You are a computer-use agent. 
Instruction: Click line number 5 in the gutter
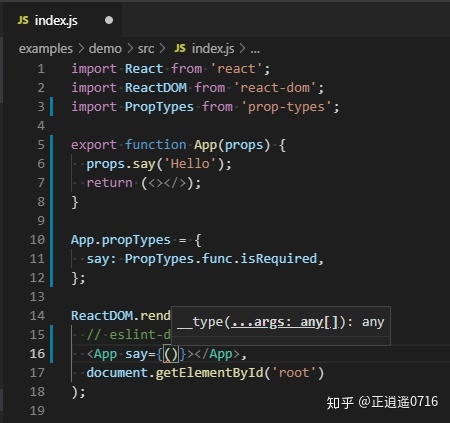click(x=41, y=145)
